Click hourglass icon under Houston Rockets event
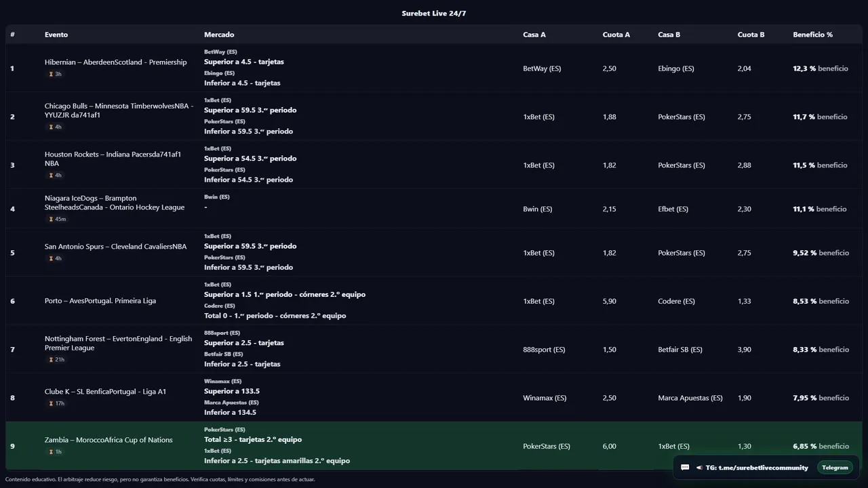The height and width of the screenshot is (488, 868). [x=51, y=176]
